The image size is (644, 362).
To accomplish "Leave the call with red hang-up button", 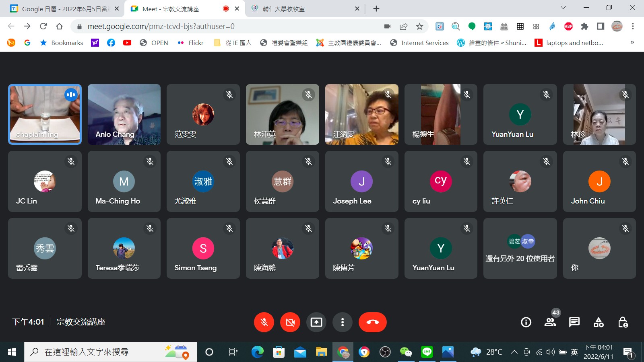I will tap(372, 322).
